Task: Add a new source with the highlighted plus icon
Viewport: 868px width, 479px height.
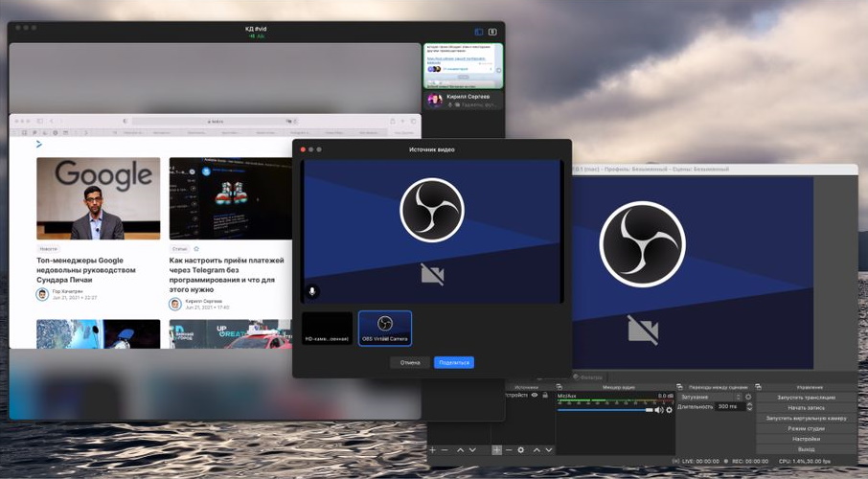Action: pos(496,450)
